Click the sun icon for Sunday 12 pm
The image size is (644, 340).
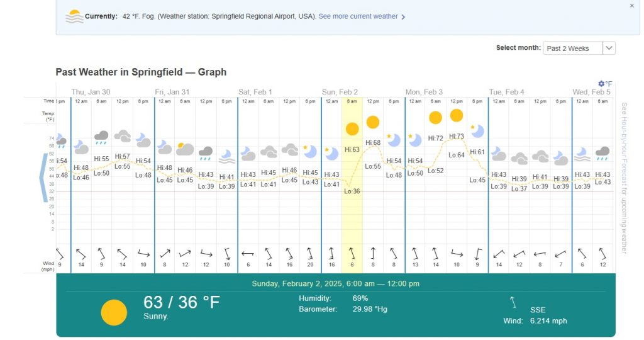[373, 122]
